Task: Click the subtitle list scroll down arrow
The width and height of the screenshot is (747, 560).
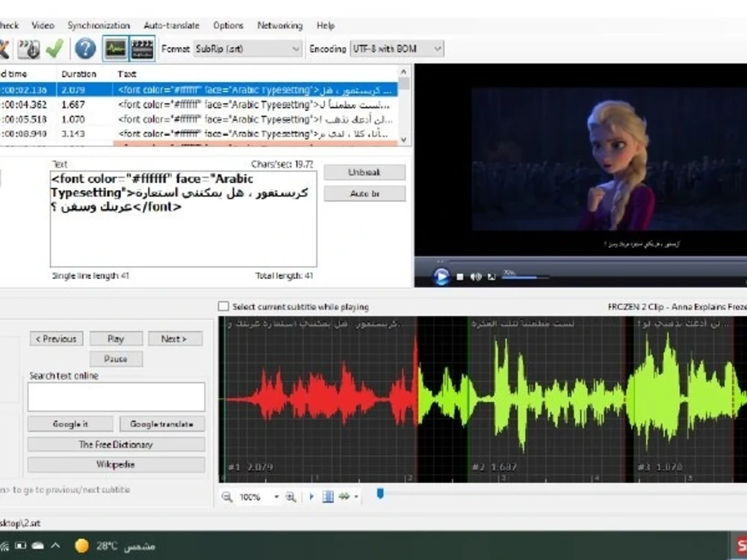Action: pyautogui.click(x=404, y=140)
